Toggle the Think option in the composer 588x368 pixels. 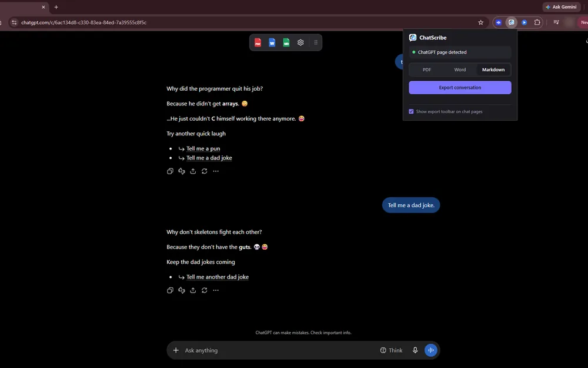pos(391,350)
